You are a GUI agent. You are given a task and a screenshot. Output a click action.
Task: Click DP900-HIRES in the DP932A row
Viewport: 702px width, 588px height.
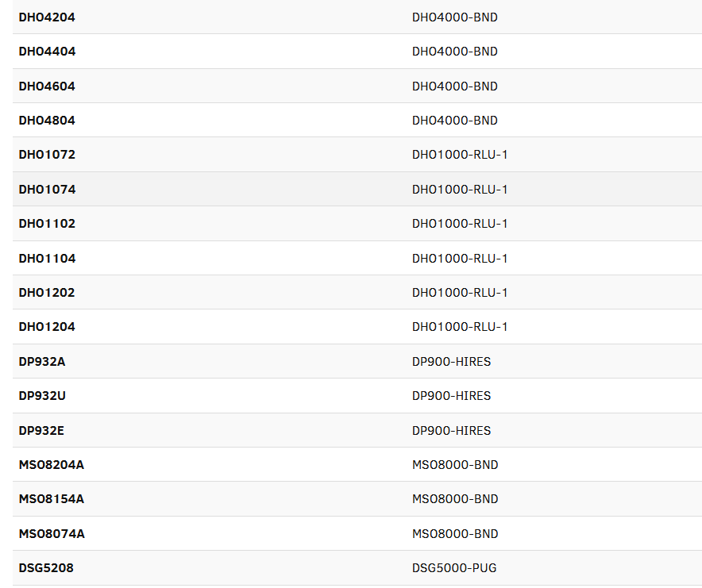(x=451, y=362)
